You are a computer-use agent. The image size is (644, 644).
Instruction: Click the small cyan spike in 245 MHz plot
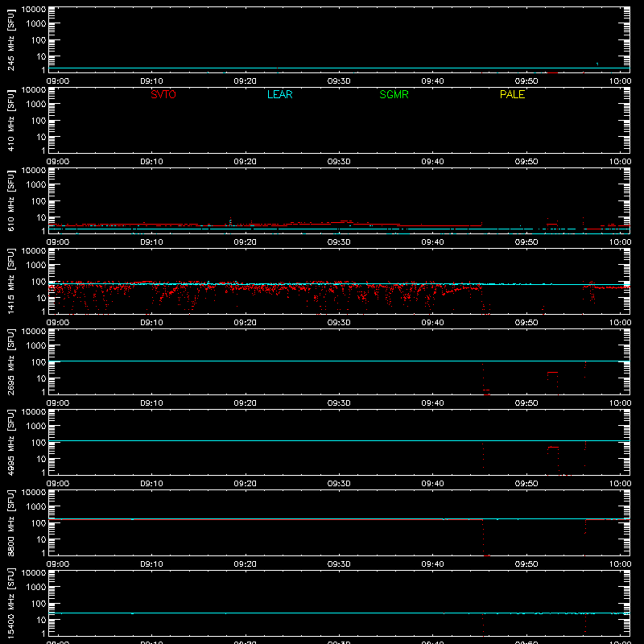[x=597, y=64]
